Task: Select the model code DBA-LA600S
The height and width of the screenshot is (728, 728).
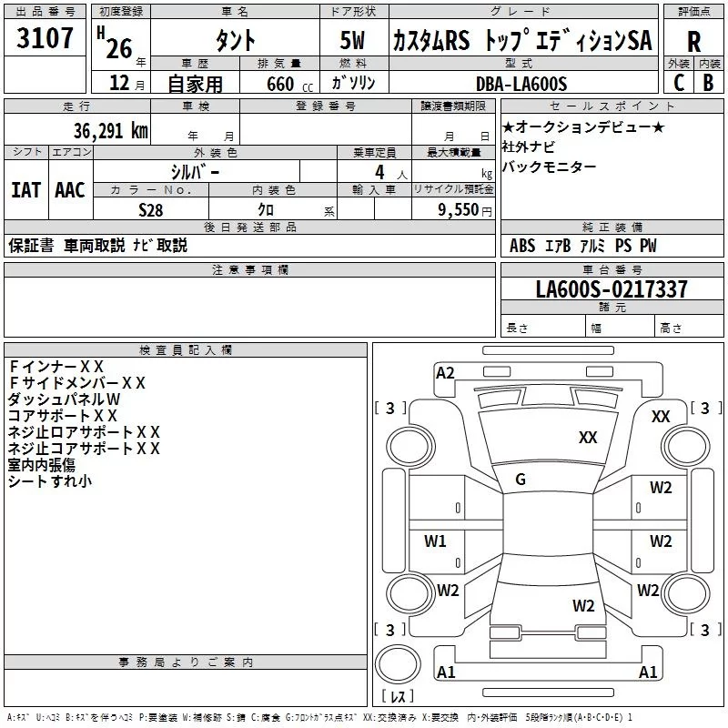Action: 521,84
